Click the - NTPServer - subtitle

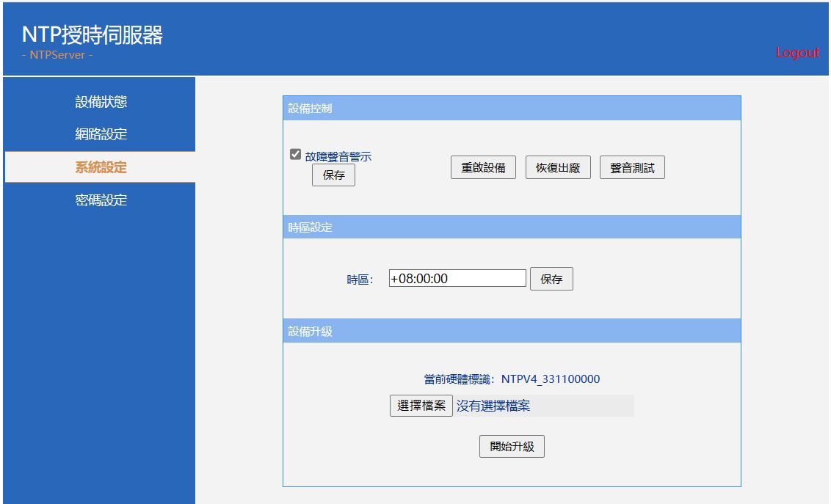(x=57, y=55)
